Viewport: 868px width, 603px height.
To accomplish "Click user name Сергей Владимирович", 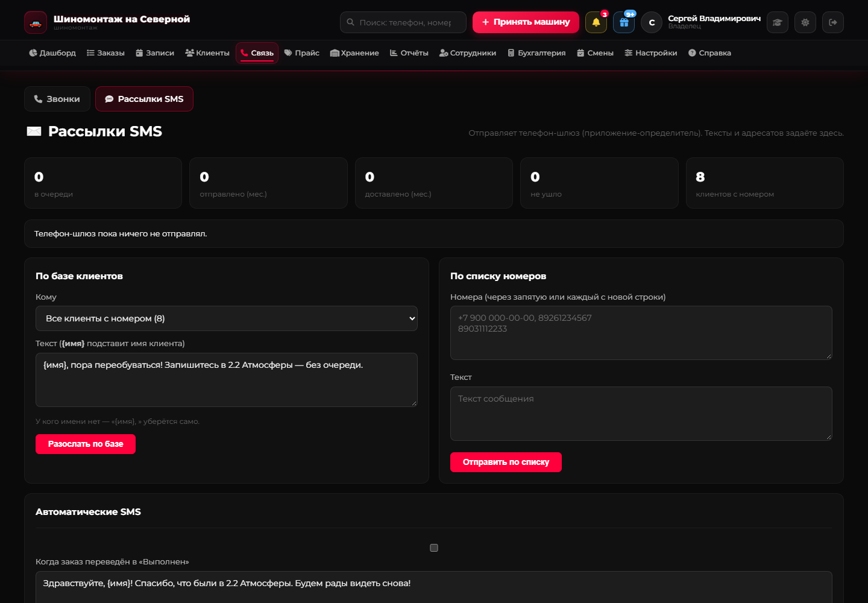I will pyautogui.click(x=714, y=19).
